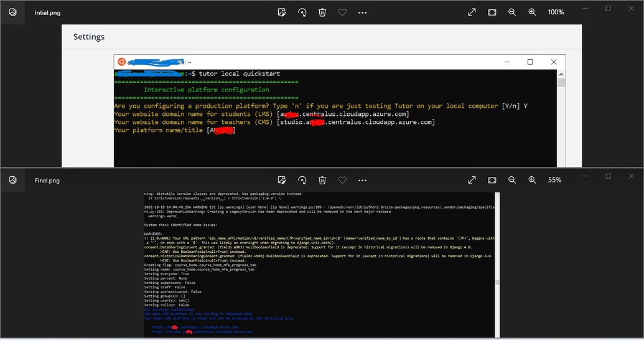Click 'Interactive platform configuration' text
This screenshot has width=644, height=340.
coord(207,90)
